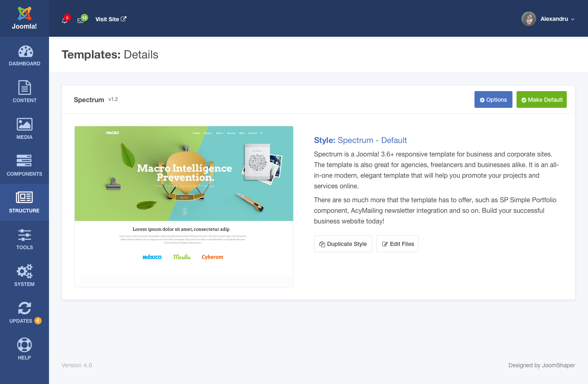The image size is (588, 384).
Task: Open the notifications bell icon
Action: coord(65,20)
